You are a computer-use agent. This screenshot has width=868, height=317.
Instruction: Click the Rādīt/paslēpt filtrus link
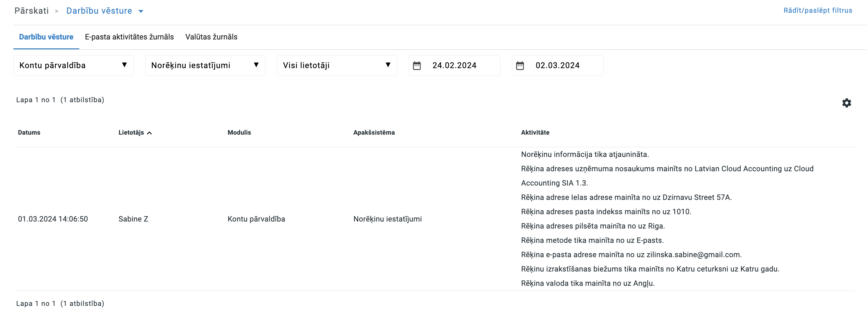point(817,11)
